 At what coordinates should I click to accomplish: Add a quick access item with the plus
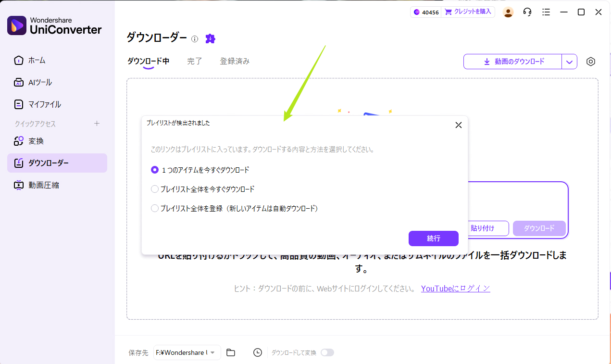(97, 124)
